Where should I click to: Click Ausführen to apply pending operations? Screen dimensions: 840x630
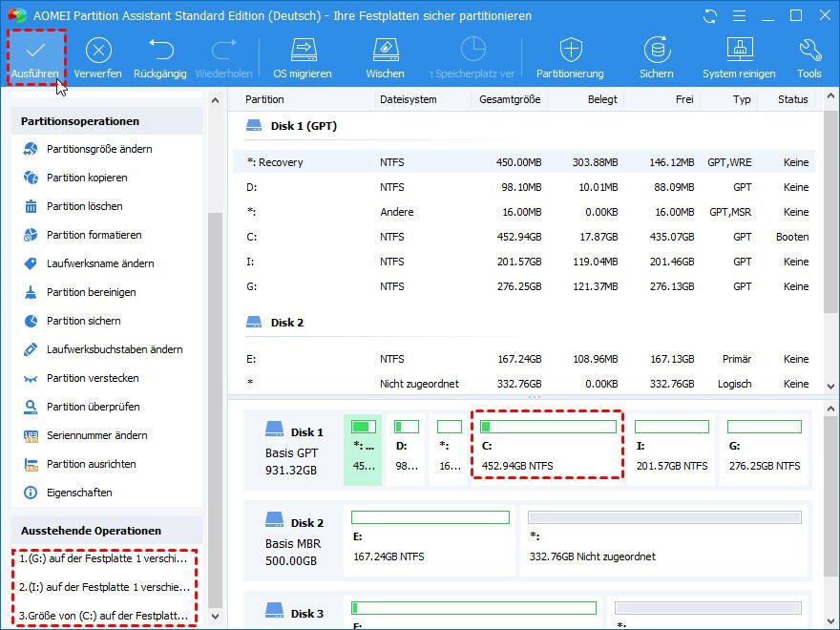[x=36, y=58]
